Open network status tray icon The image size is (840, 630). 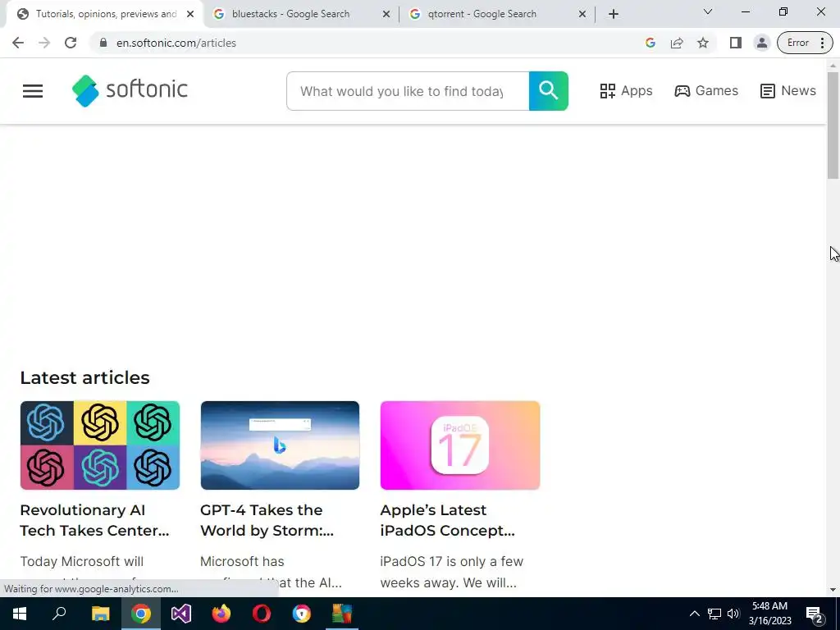pyautogui.click(x=714, y=614)
